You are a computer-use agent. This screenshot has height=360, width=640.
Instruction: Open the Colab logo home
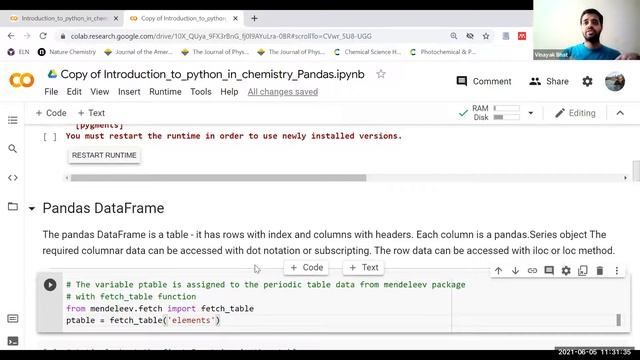[21, 80]
